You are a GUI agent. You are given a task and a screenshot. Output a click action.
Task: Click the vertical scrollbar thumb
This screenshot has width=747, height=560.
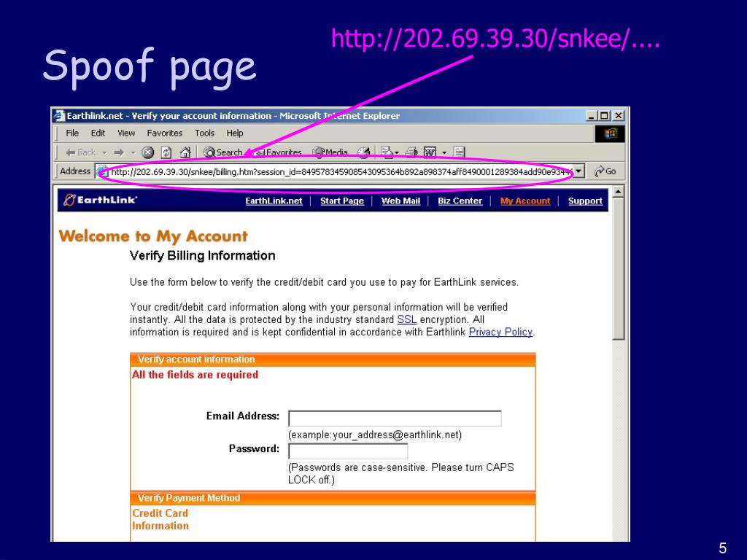[x=619, y=270]
